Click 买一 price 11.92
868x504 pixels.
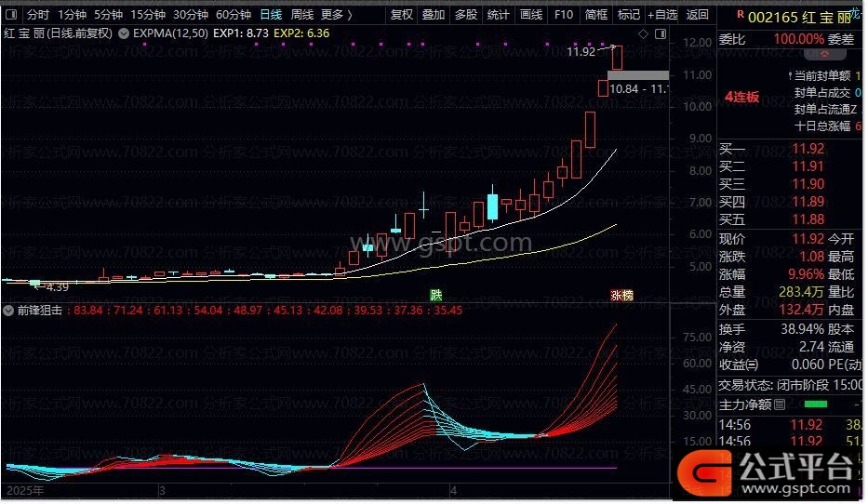(808, 149)
